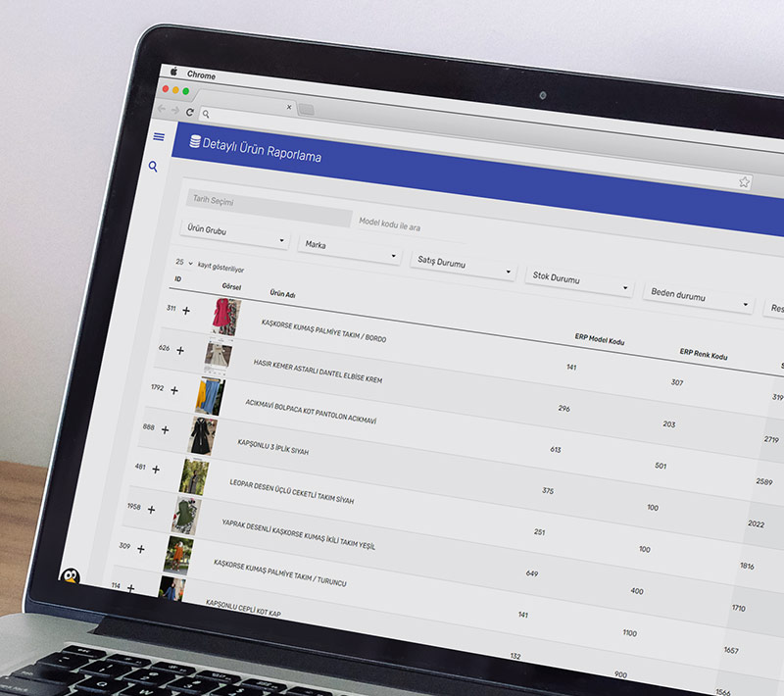Click ERP color code 501
Viewport: 784px width, 696px height.
point(661,466)
